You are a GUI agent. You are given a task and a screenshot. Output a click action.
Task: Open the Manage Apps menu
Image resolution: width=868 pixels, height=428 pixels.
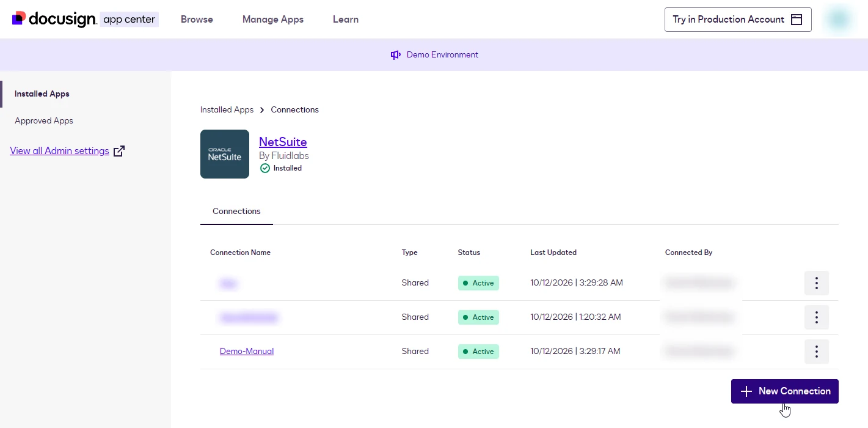coord(273,20)
